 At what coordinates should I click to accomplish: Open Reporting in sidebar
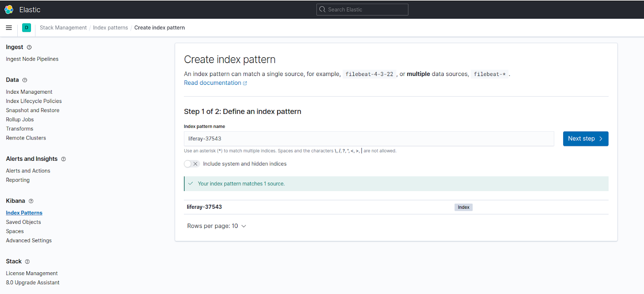[18, 180]
